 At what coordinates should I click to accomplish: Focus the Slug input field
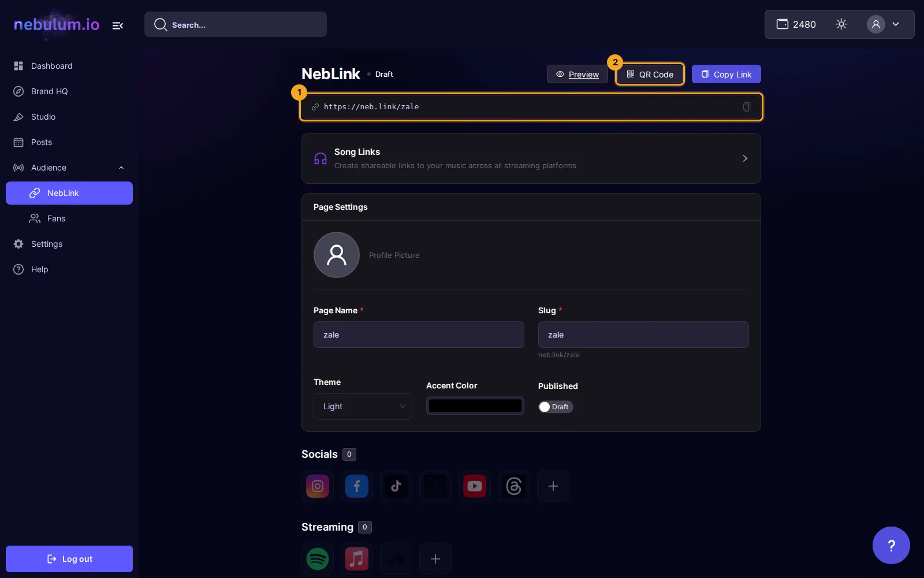click(x=643, y=335)
